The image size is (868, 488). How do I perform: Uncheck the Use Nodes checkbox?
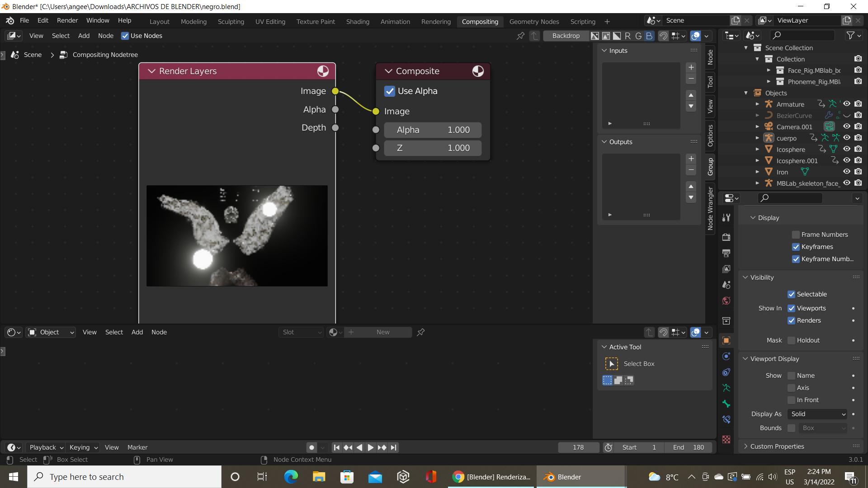(x=125, y=36)
